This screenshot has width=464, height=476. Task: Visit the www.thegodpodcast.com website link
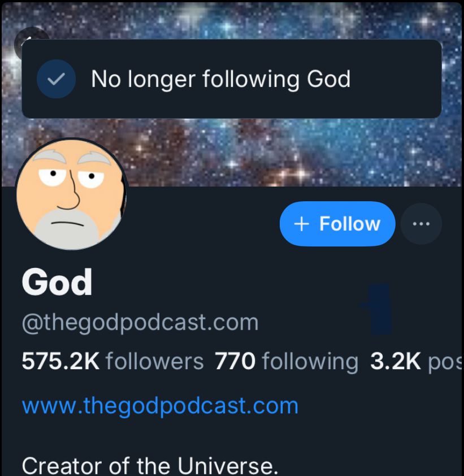point(161,406)
